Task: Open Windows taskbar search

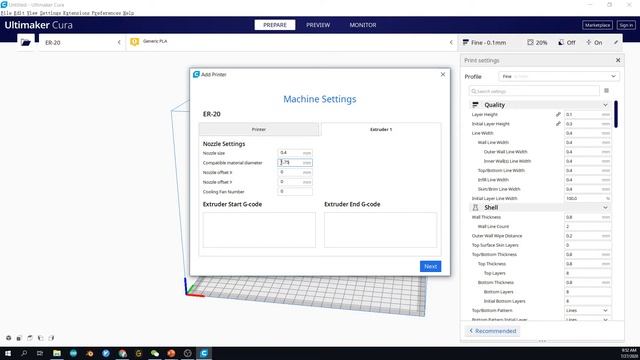Action: (24, 353)
